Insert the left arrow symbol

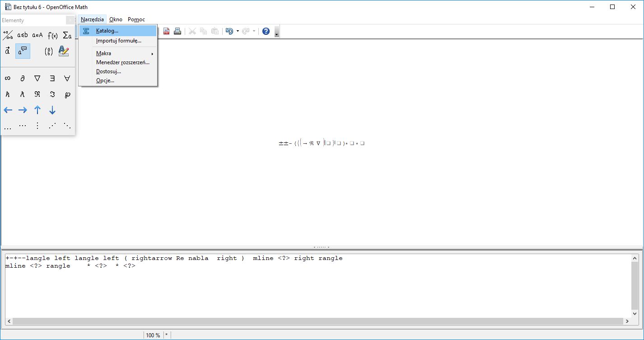[x=8, y=110]
